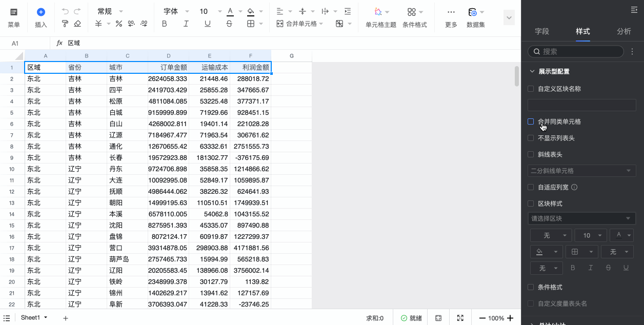The width and height of the screenshot is (644, 325).
Task: Apply currency ¥ number format
Action: pyautogui.click(x=98, y=24)
